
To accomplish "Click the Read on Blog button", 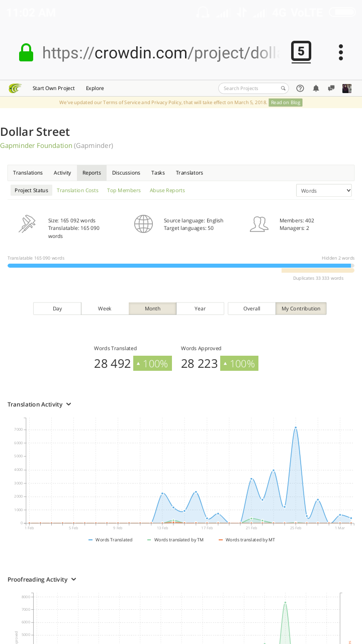I will 286,103.
